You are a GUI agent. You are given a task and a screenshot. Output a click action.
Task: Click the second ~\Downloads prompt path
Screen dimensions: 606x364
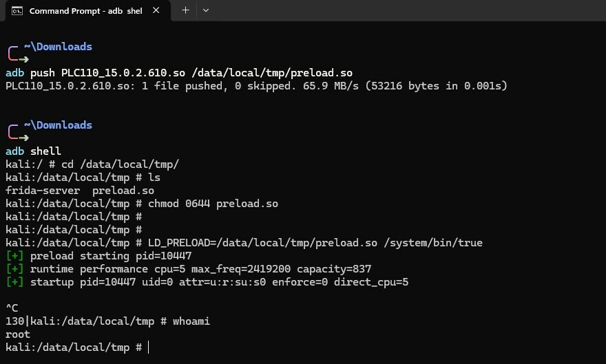[x=58, y=125]
